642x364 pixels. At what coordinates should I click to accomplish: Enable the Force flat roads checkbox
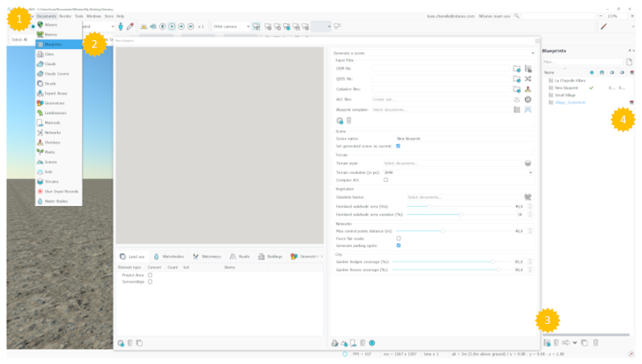(399, 238)
